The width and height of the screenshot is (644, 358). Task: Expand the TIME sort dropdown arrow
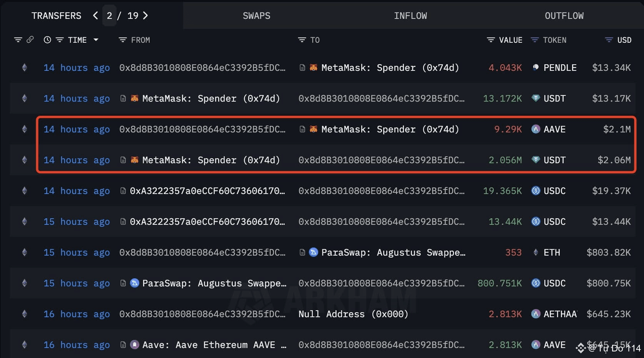[x=96, y=40]
